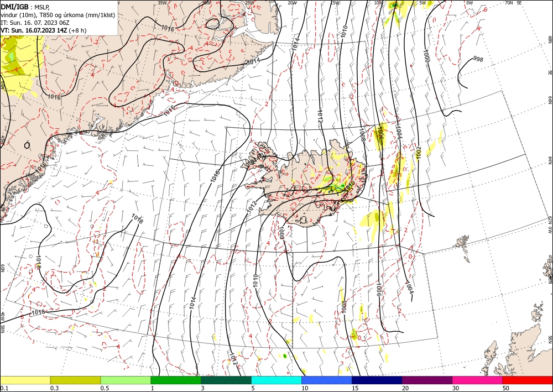Viewport: 553px width, 392px height.
Task: Click the red 50+ legend swatch
Action: coord(528,380)
